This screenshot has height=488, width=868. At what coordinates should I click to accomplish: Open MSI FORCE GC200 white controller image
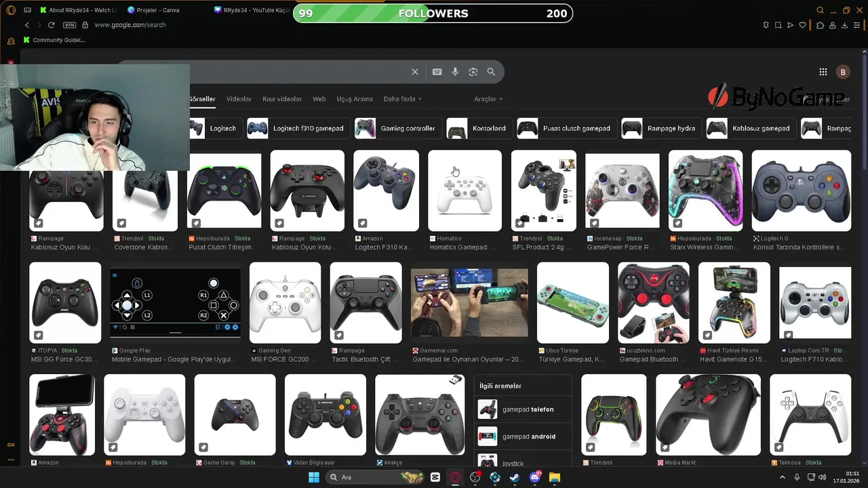coord(285,302)
